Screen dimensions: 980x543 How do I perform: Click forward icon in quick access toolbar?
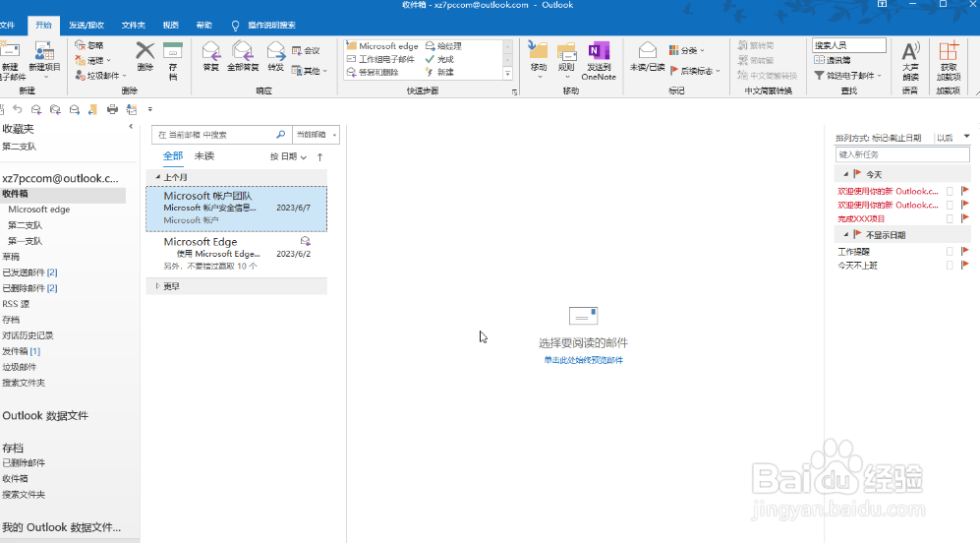click(x=75, y=109)
